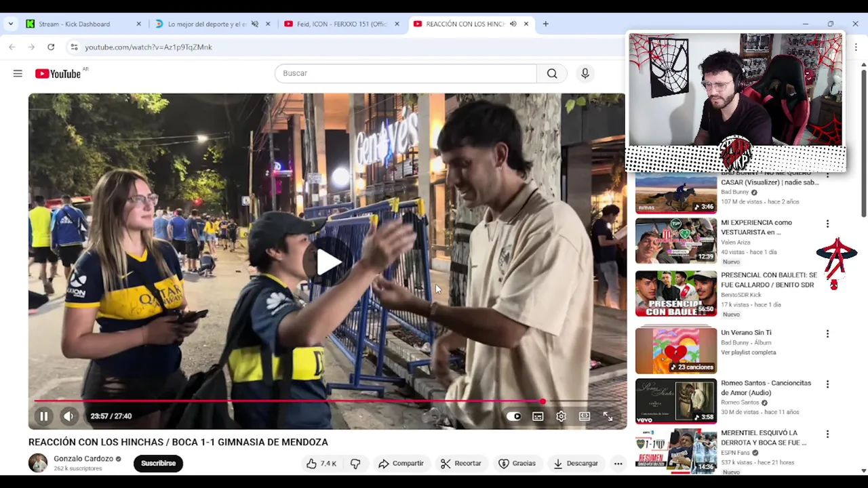Open the Un Verano Sin Ti playlist thumbnail
The image size is (868, 488).
[676, 350]
